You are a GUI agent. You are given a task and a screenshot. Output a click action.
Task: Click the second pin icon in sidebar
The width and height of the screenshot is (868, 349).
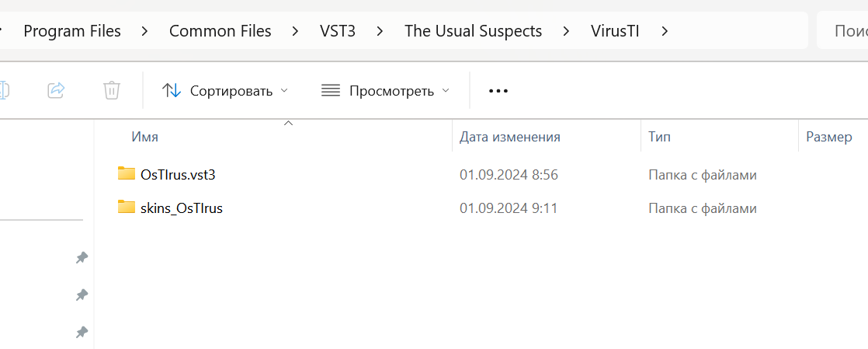pyautogui.click(x=82, y=295)
